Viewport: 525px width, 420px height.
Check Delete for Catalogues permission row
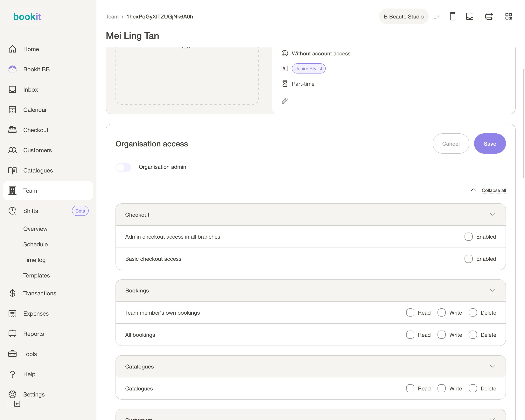(473, 388)
